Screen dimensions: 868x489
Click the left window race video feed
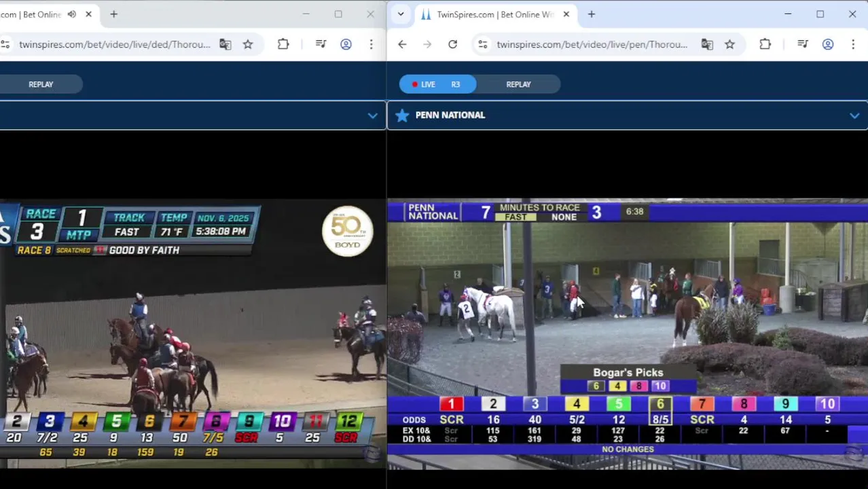(x=193, y=333)
